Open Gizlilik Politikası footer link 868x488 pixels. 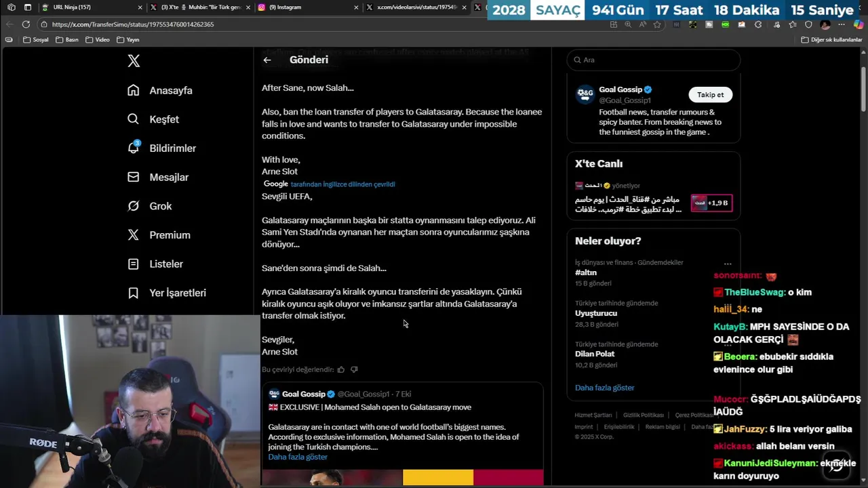pos(644,415)
